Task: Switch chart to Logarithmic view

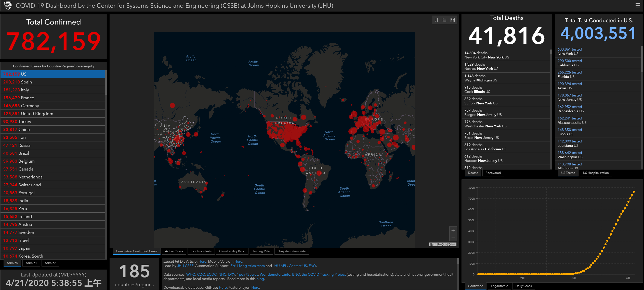Action: [499, 286]
